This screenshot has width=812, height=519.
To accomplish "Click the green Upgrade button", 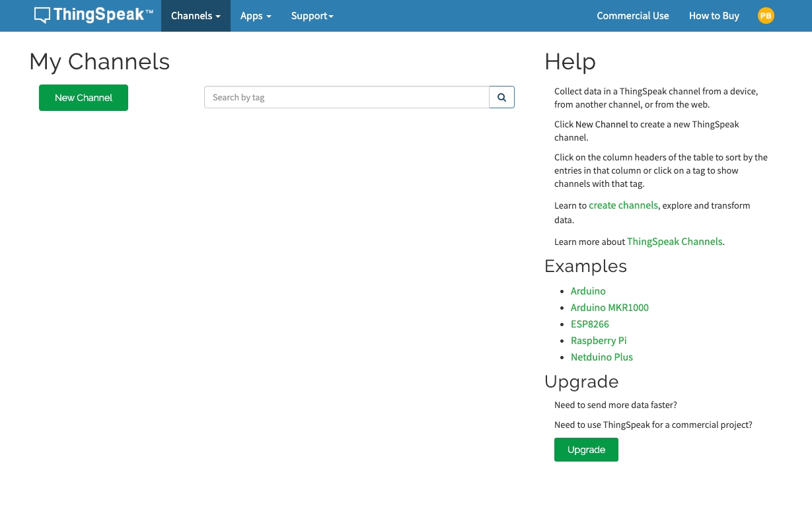I will coord(586,450).
